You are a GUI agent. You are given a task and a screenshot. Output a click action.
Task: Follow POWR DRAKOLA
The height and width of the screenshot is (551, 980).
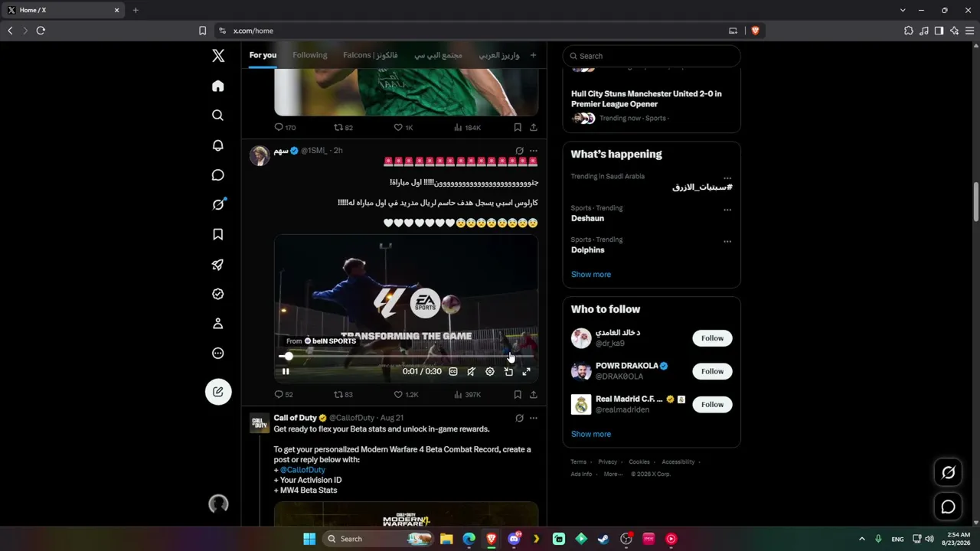pos(712,371)
